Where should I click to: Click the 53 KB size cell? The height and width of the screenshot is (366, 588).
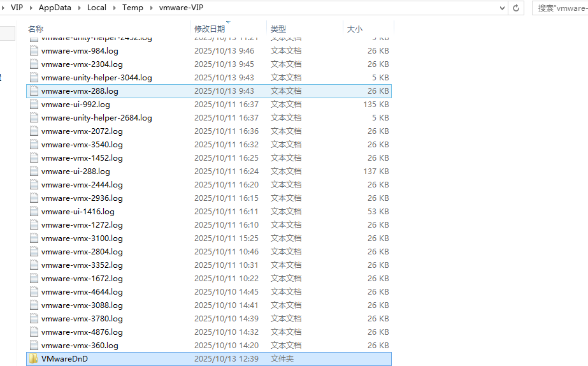coord(378,211)
